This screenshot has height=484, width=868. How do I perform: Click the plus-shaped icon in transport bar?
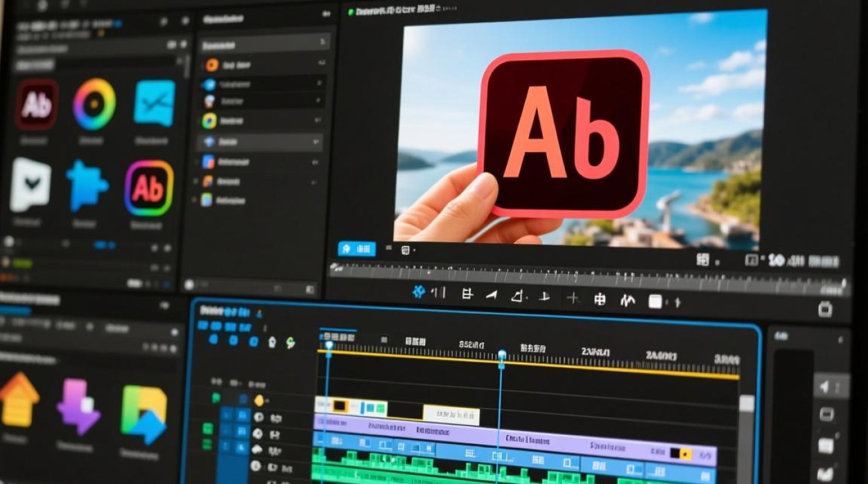(x=573, y=298)
